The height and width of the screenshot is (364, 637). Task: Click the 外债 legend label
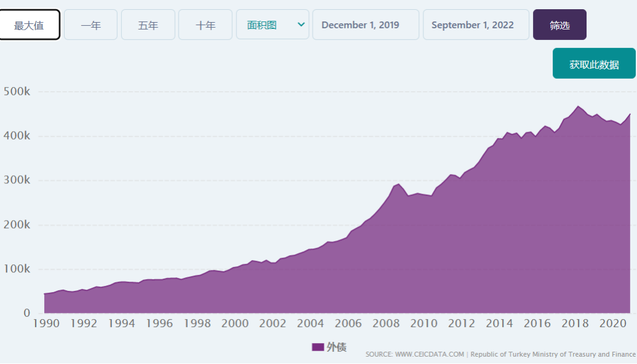click(337, 347)
